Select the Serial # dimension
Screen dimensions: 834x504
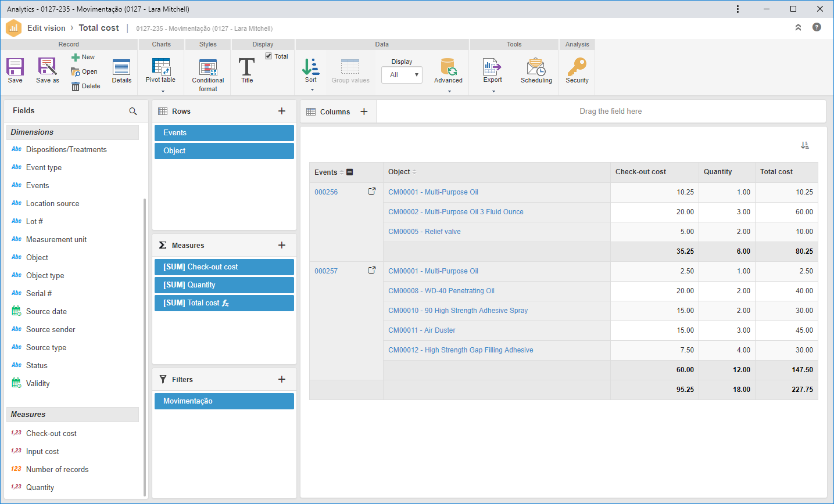point(39,294)
